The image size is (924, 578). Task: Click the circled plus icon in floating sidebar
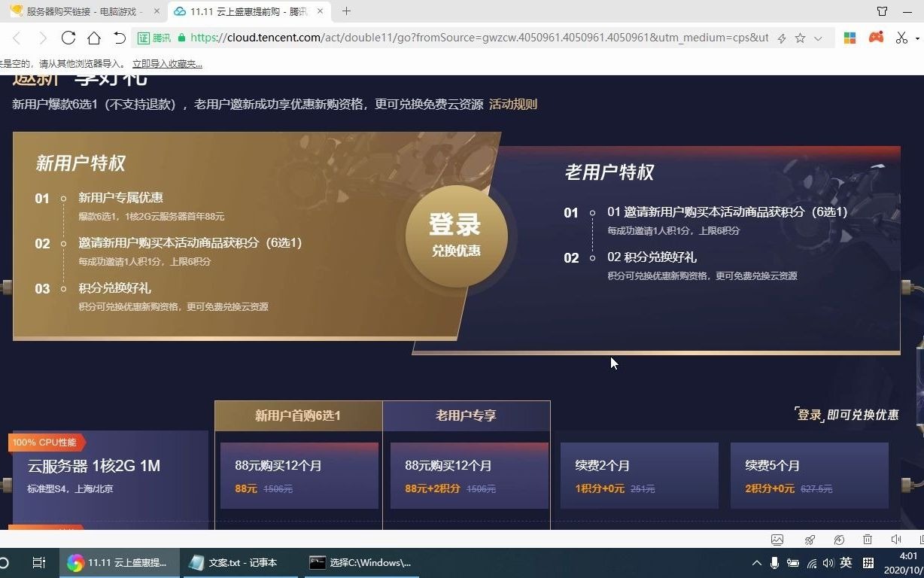pos(839,540)
